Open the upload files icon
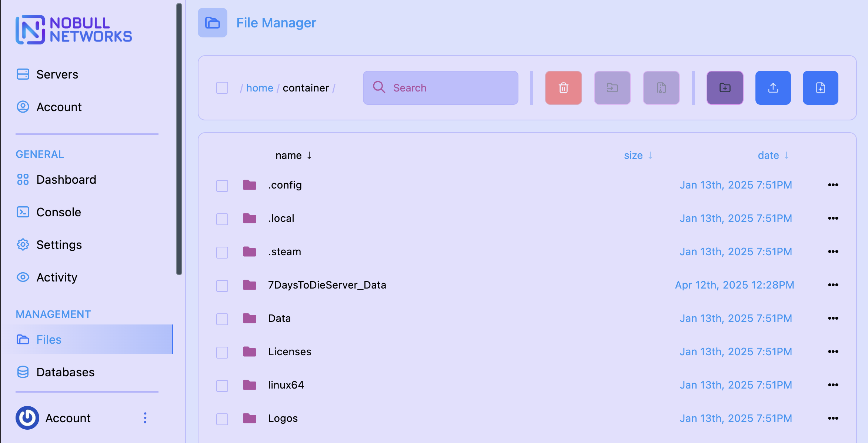Viewport: 868px width, 443px height. tap(773, 88)
